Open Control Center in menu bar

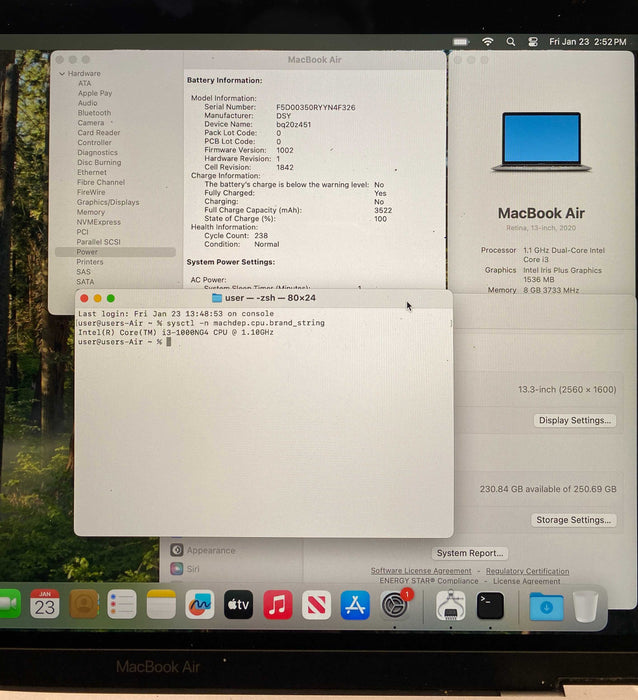point(533,42)
